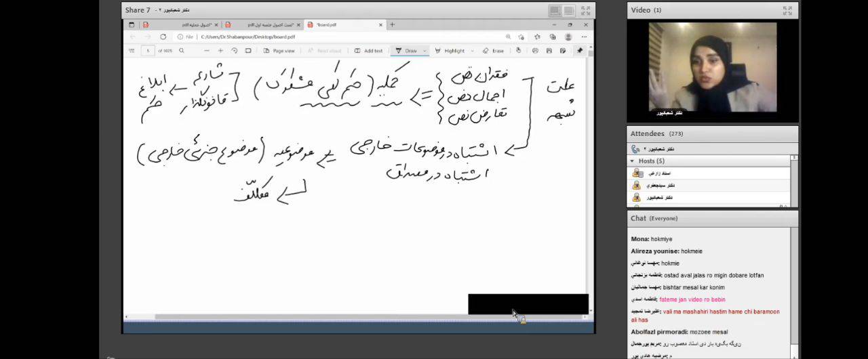Open a new browser tab
The image size is (868, 359).
pos(392,24)
